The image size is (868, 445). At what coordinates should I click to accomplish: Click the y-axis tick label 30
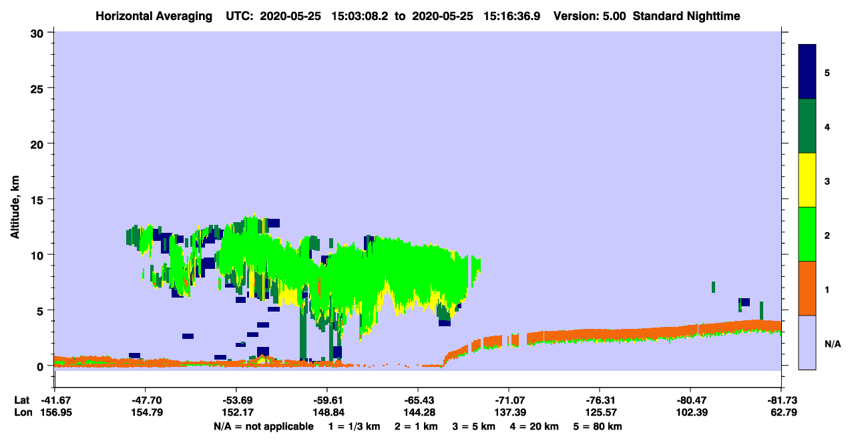(x=39, y=33)
